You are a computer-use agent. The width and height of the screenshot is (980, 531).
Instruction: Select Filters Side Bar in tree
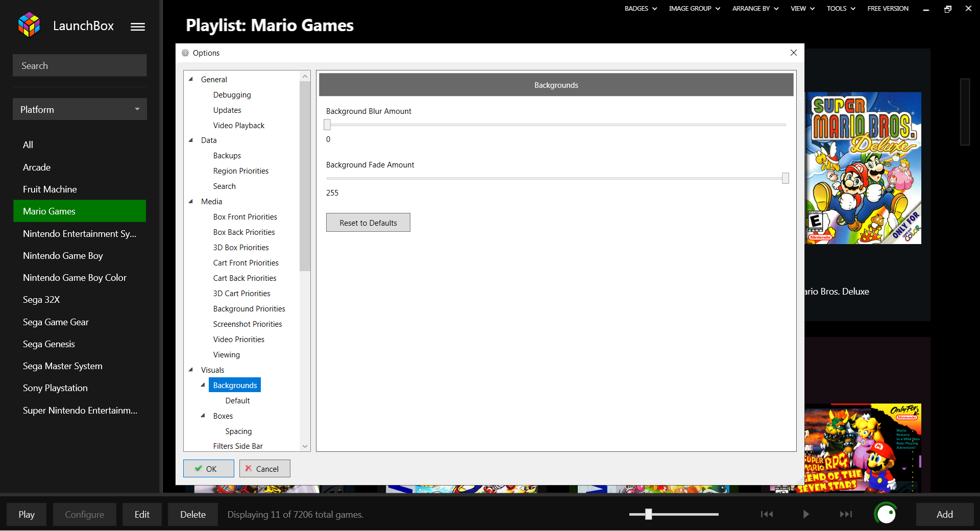238,446
